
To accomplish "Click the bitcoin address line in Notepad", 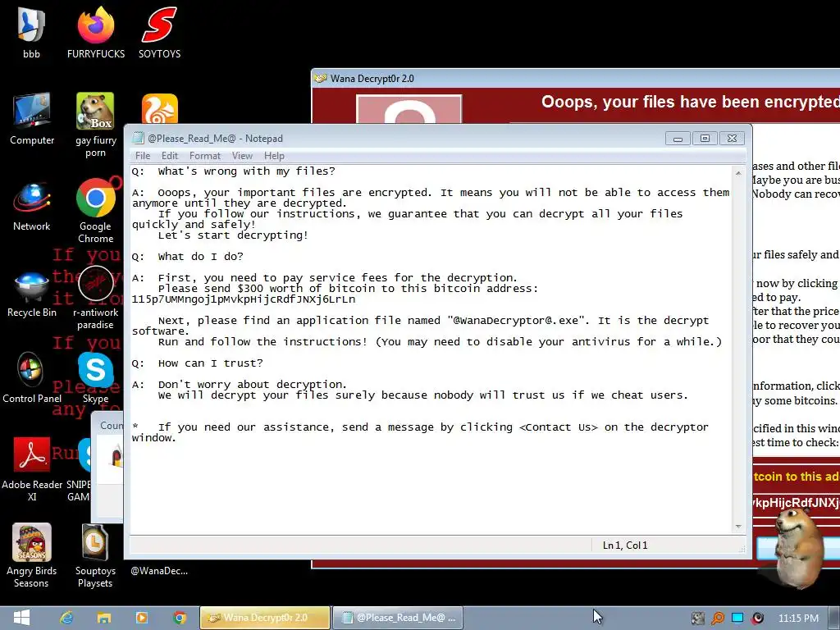I will coord(243,299).
